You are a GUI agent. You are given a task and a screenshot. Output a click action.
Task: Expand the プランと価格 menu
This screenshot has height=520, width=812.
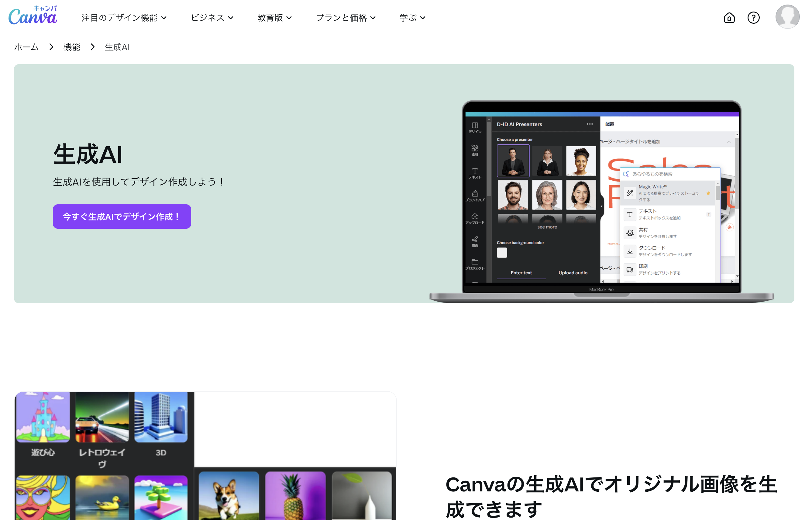point(346,18)
